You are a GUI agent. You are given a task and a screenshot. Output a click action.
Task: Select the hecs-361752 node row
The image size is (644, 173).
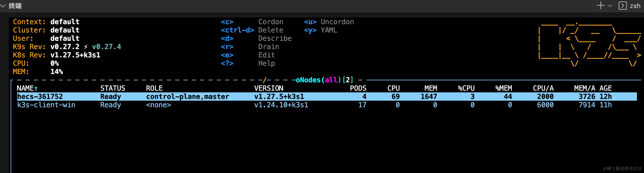(x=40, y=97)
